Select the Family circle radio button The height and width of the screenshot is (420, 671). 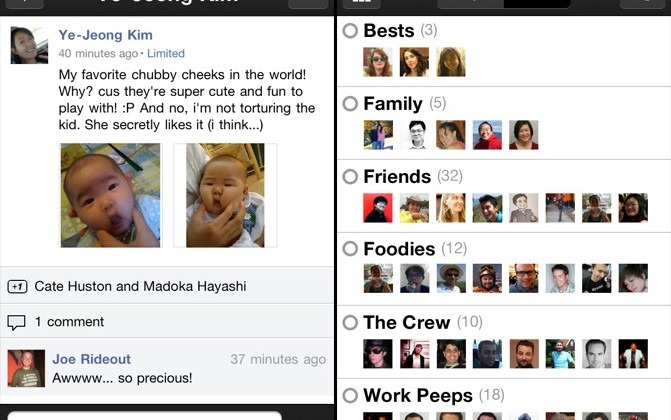coord(350,103)
